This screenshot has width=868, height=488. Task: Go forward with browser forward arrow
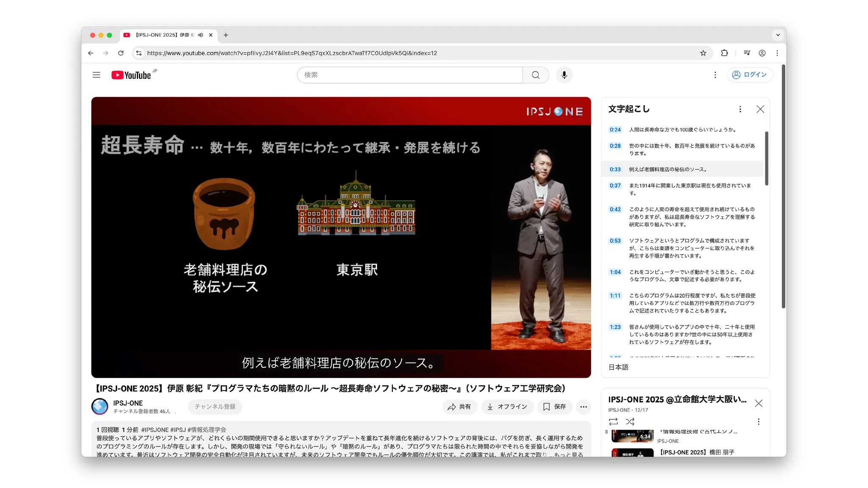tap(106, 53)
